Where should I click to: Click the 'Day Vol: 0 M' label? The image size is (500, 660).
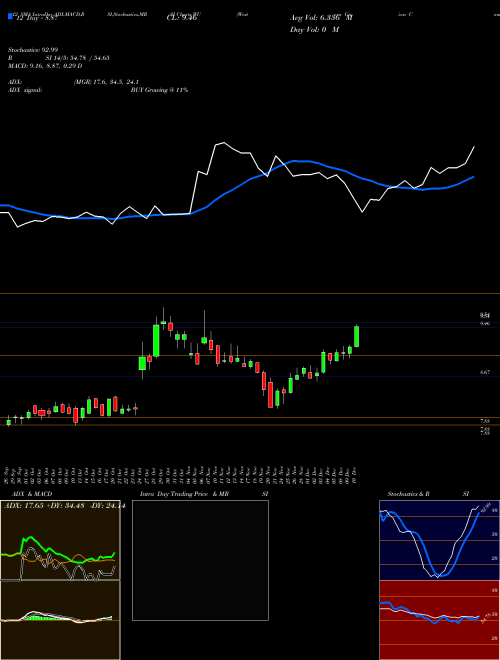[x=314, y=29]
